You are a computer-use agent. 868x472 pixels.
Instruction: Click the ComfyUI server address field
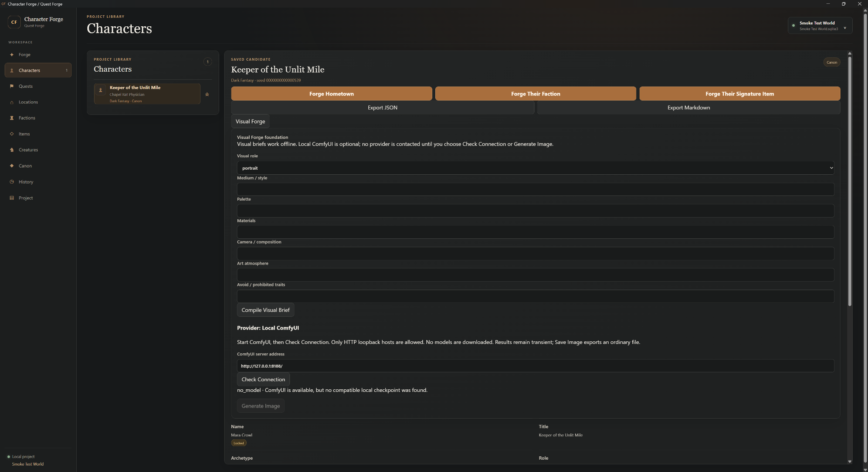[535, 366]
